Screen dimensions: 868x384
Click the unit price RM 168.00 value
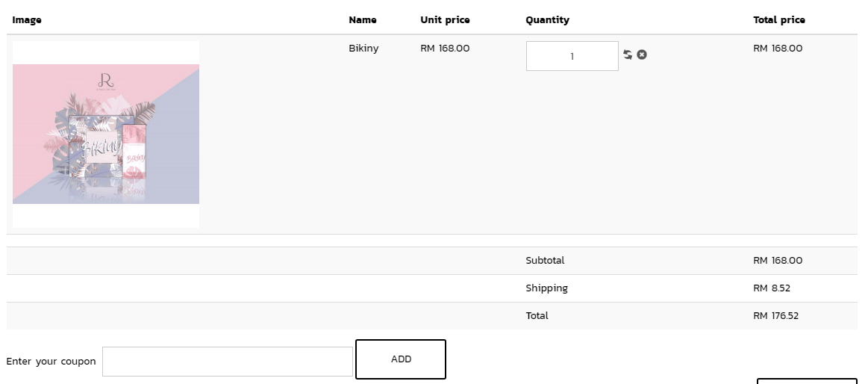445,49
